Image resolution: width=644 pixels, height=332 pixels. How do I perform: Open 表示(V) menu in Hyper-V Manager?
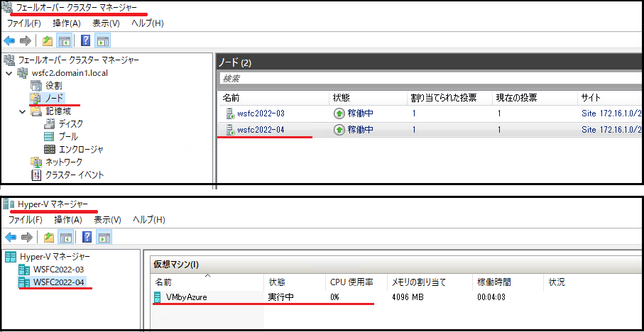108,219
